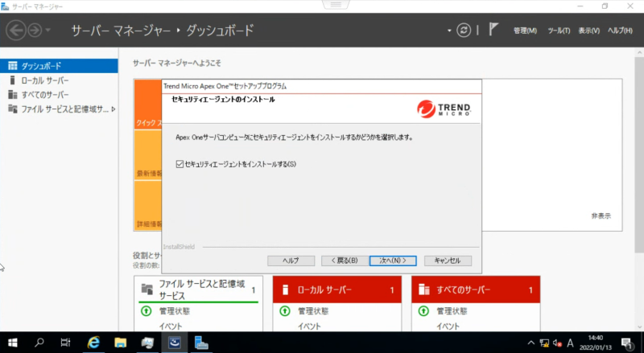This screenshot has height=353, width=644.
Task: Click イベント in the ファイル サービス tile
Action: point(171,326)
